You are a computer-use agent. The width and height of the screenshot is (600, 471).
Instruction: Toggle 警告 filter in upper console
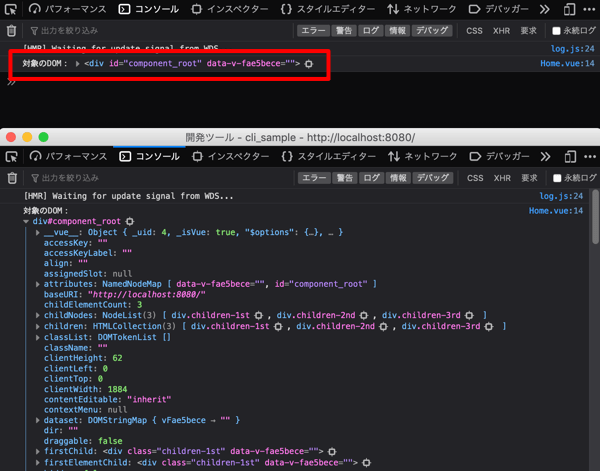point(344,31)
